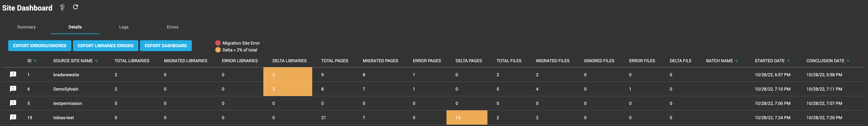Click the Migration Site Error legend label
The height and width of the screenshot is (126, 868).
coord(241,43)
